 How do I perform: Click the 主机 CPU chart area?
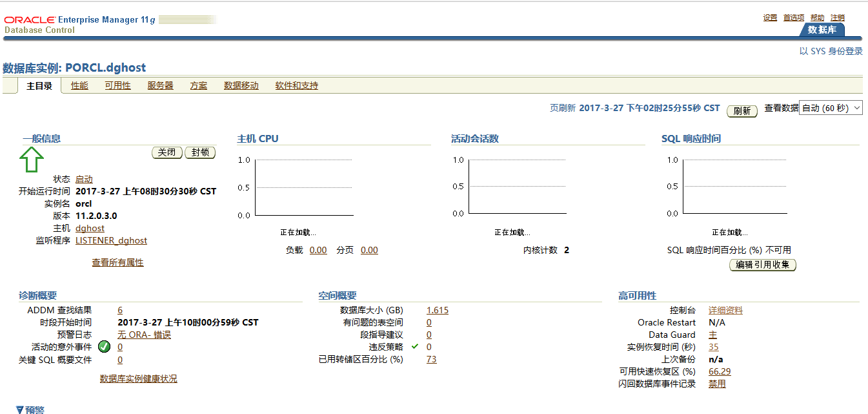click(x=304, y=187)
